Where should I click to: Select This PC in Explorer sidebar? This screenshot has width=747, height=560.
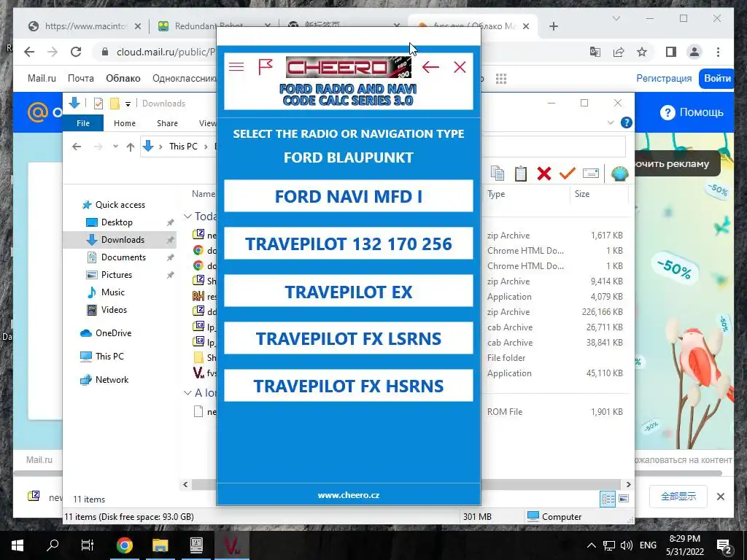point(109,356)
